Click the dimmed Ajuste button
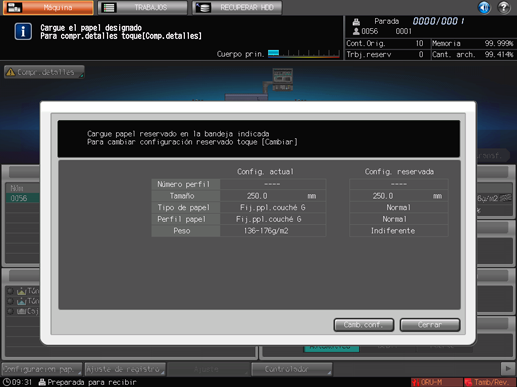Screen dimensions: 517x387 208,369
